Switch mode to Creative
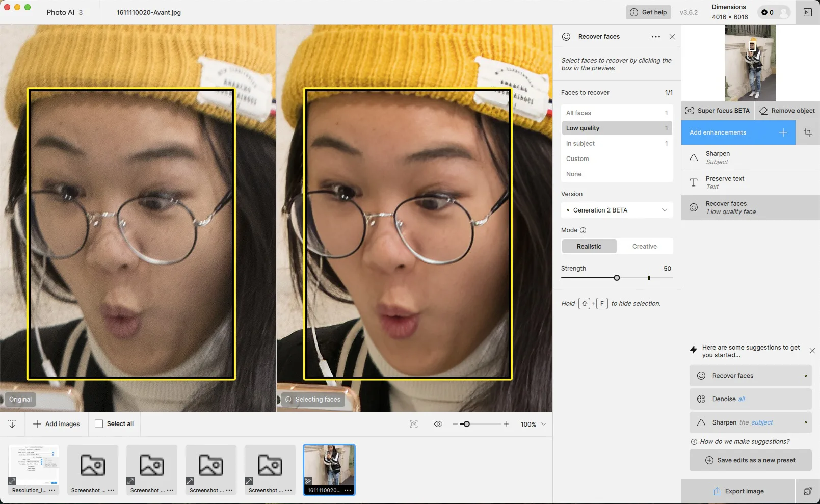The width and height of the screenshot is (820, 504). (644, 247)
